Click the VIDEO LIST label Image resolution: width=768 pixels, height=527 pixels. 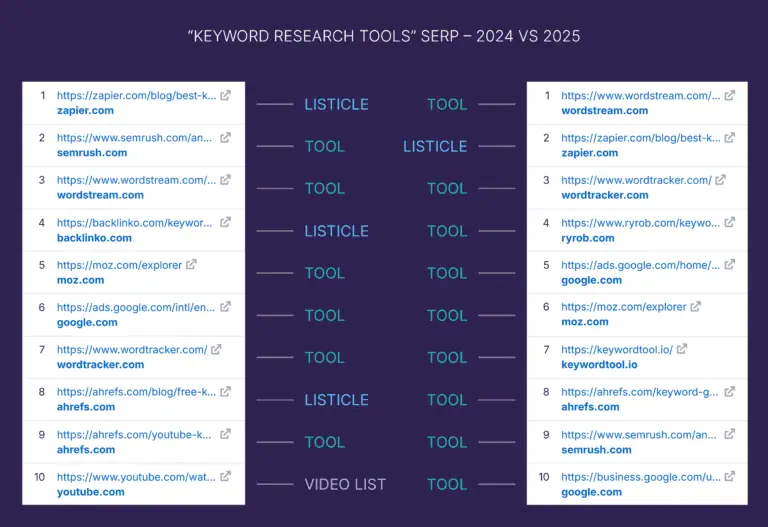point(345,484)
